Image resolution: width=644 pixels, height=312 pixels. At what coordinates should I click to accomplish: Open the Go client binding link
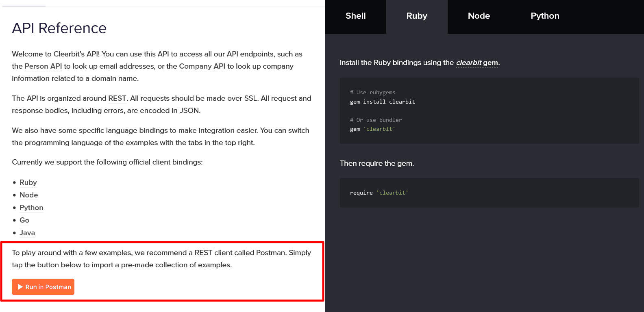[24, 220]
